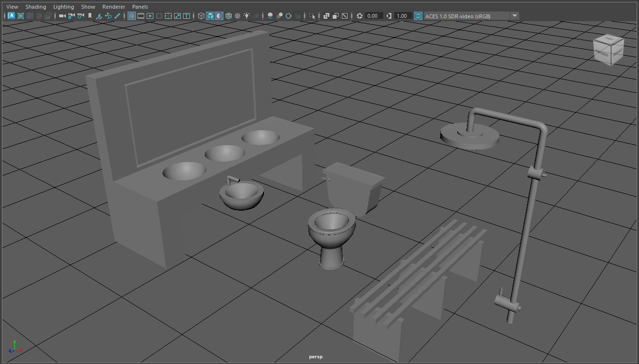Screen dimensions: 639x364
Task: Toggle the Lock Camera icon
Action: point(71,16)
